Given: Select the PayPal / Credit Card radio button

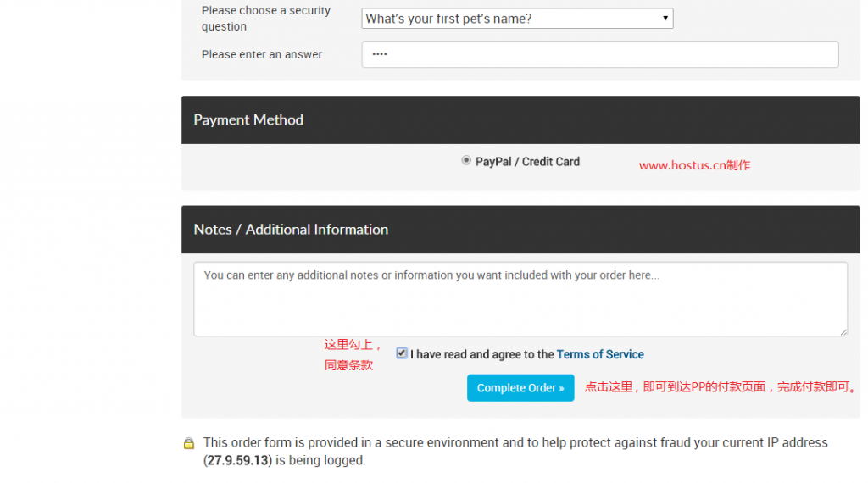Looking at the screenshot, I should [x=466, y=160].
